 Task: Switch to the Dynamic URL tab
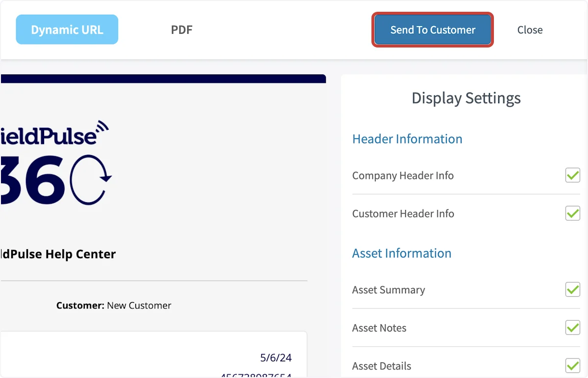[x=67, y=30]
